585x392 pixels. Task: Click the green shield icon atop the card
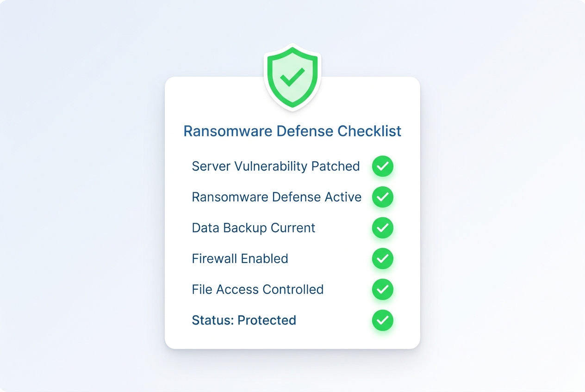point(292,77)
